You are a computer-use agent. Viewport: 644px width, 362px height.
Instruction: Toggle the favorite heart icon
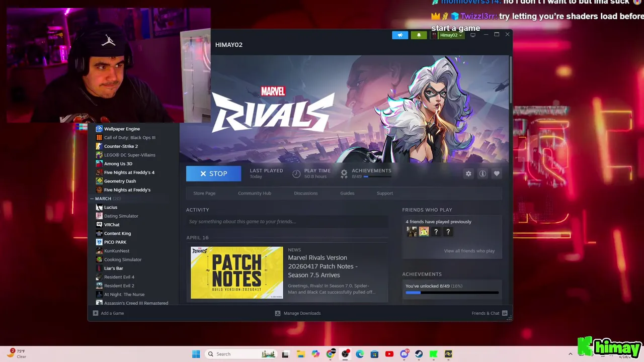(497, 173)
